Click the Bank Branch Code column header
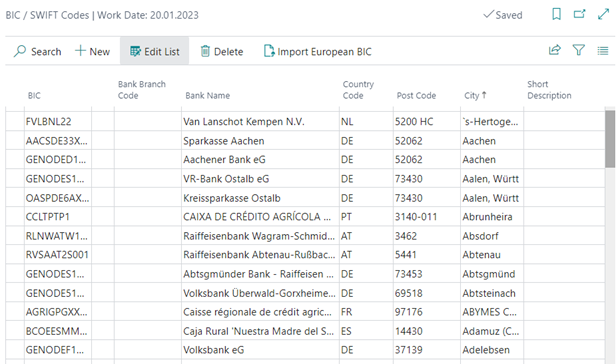 pos(142,90)
